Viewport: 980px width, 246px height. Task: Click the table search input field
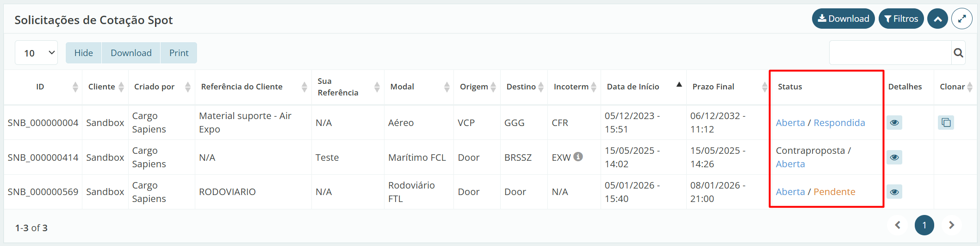pyautogui.click(x=890, y=53)
